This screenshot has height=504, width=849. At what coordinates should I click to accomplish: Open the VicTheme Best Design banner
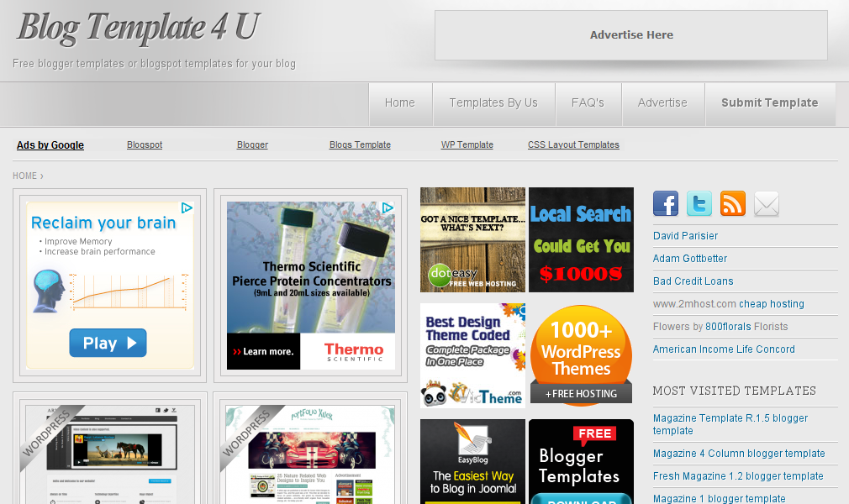point(472,355)
